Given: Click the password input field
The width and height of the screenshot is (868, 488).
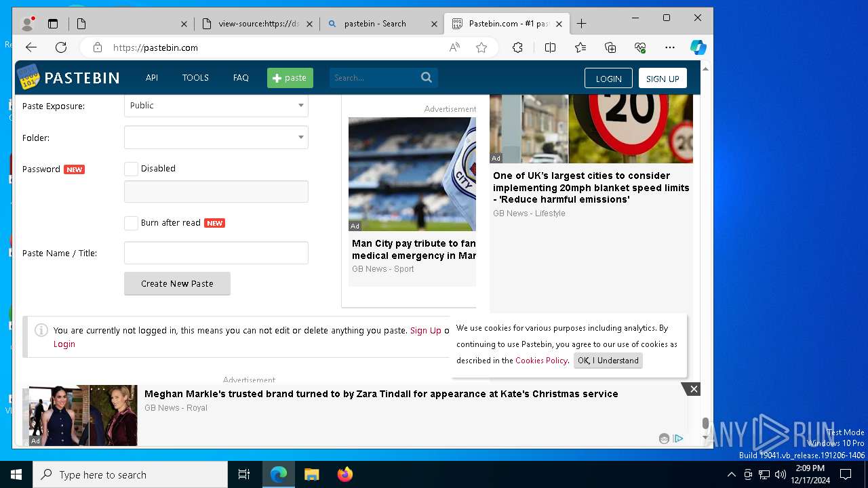Looking at the screenshot, I should click(x=216, y=192).
